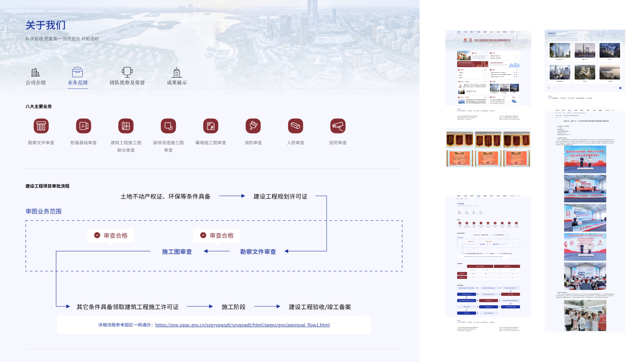Open the 技防审查 camera icon
644x362 pixels.
click(x=338, y=126)
